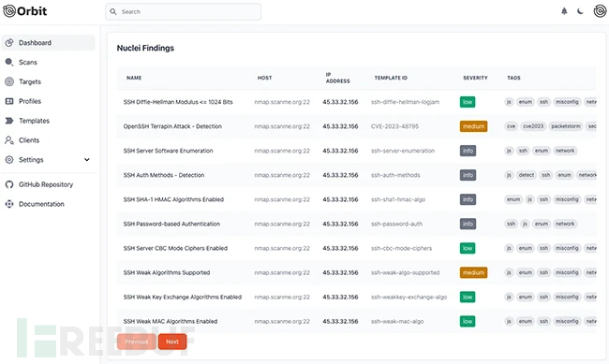Select the OpenSSH Terrapin Attack - Detection row

tap(356, 126)
